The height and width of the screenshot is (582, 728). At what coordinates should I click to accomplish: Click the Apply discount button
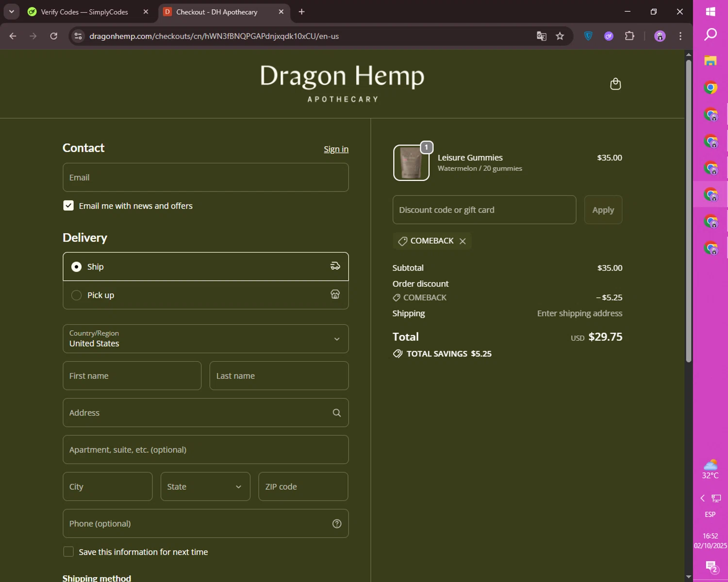603,210
